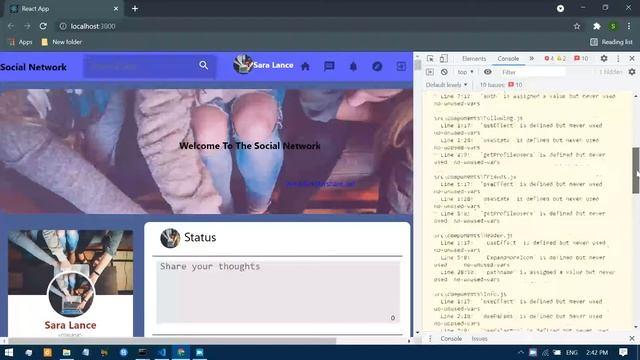
Task: Close the React App tab
Action: (116, 9)
